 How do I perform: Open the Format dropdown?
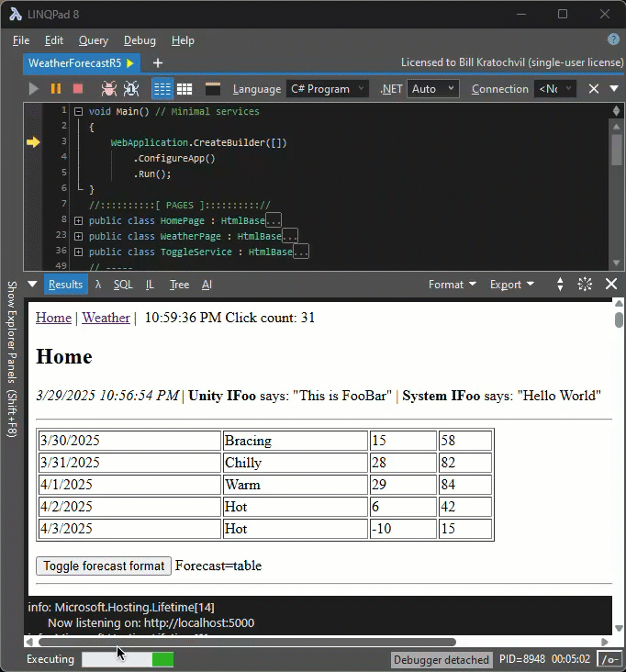click(453, 285)
